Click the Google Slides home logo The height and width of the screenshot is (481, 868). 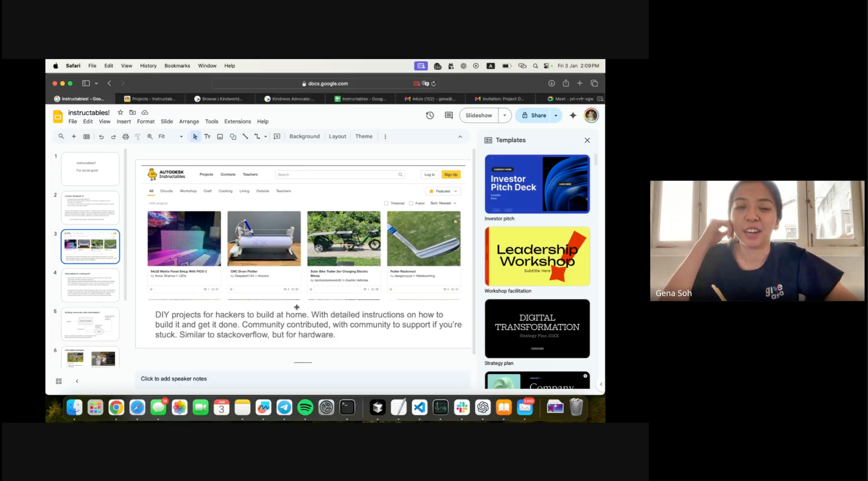click(x=58, y=116)
